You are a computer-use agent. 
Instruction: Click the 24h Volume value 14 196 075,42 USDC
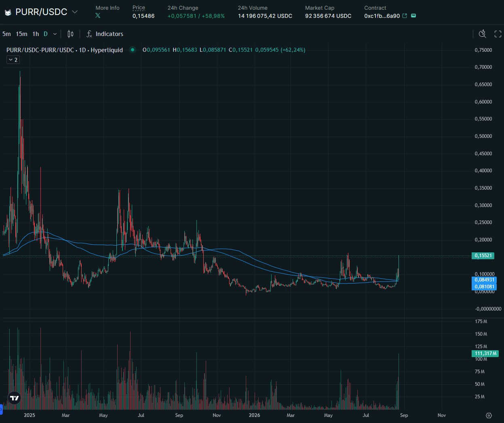point(265,16)
